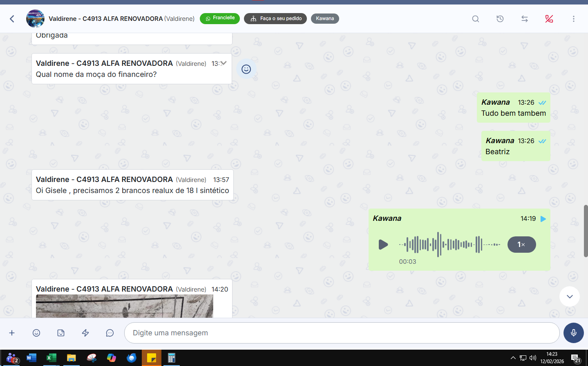Image resolution: width=588 pixels, height=366 pixels.
Task: Open the conversation history clock icon
Action: tap(500, 19)
